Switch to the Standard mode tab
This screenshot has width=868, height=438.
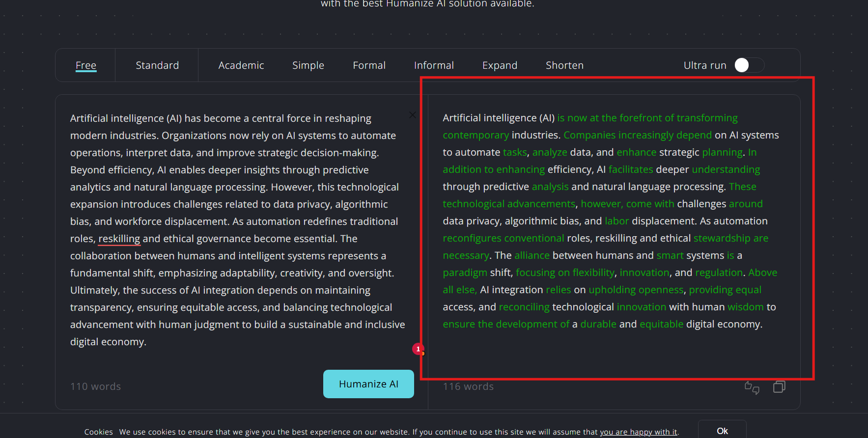[x=157, y=65]
